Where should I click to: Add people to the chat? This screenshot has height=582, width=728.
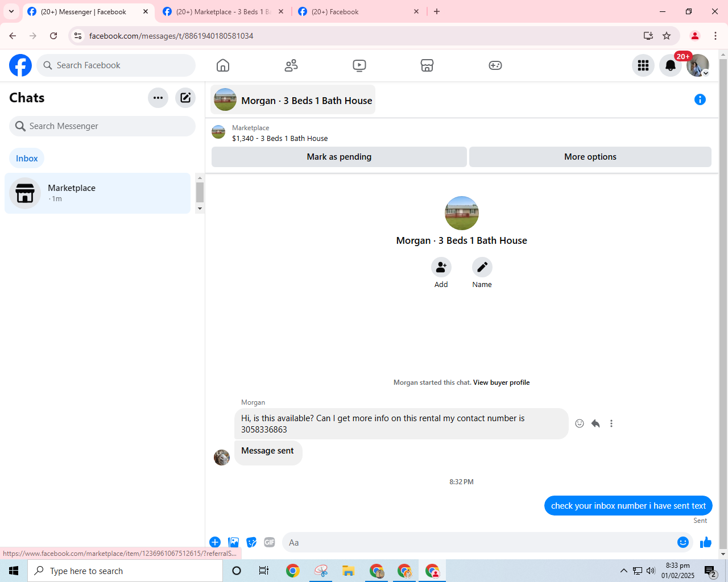(x=441, y=267)
